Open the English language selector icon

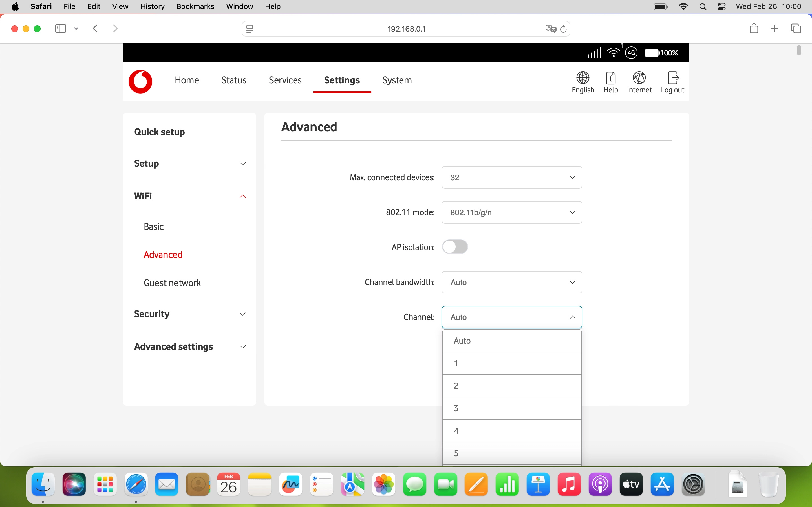[582, 78]
